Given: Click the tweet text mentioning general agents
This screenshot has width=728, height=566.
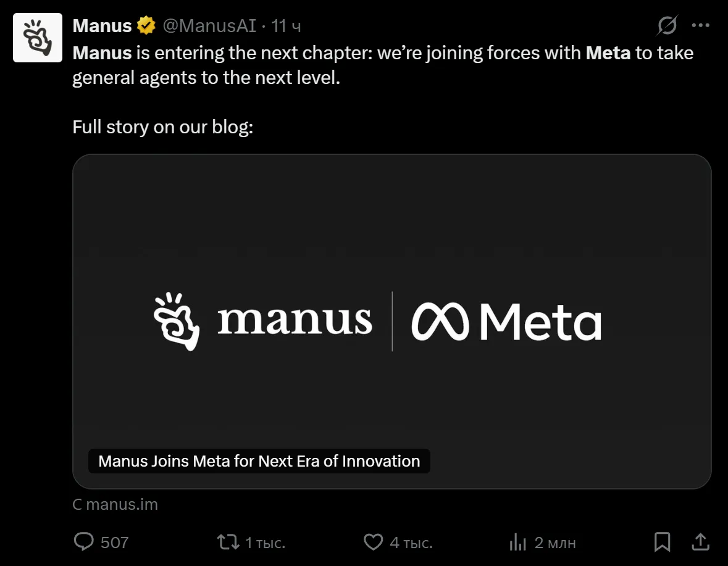Looking at the screenshot, I should [x=206, y=78].
